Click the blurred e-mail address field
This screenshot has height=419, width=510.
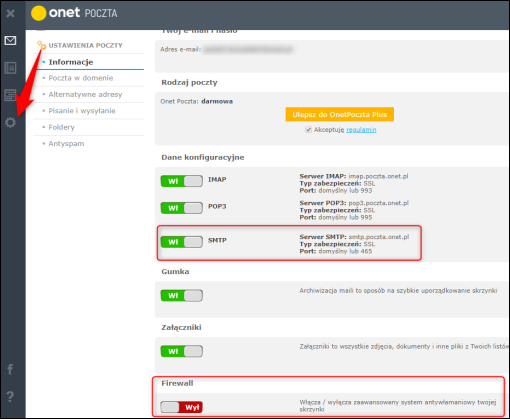[x=248, y=50]
